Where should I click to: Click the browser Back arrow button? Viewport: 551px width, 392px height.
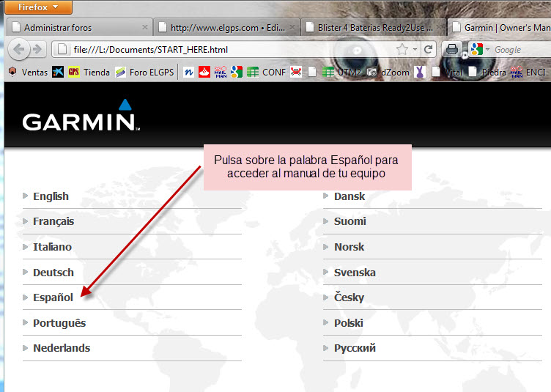pos(18,49)
